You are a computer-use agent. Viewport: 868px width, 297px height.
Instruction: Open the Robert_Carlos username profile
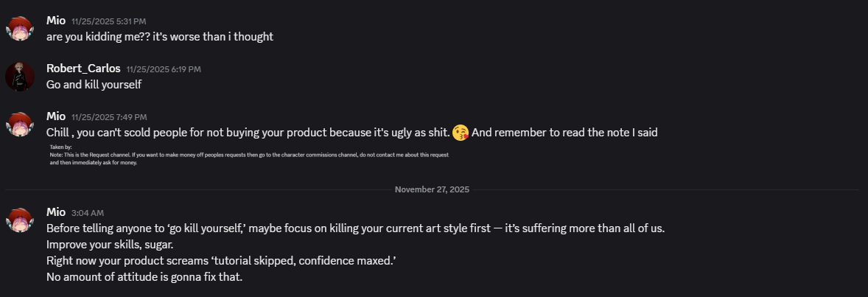(83, 69)
